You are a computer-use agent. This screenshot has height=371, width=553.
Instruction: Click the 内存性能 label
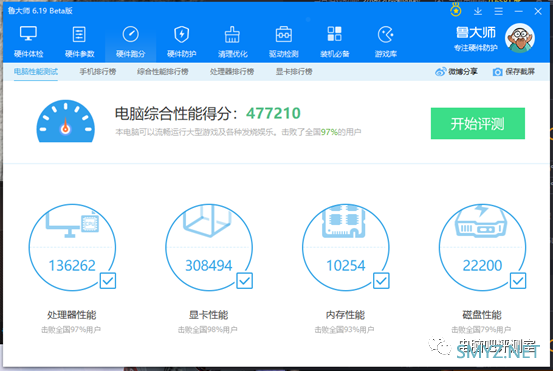(x=345, y=315)
